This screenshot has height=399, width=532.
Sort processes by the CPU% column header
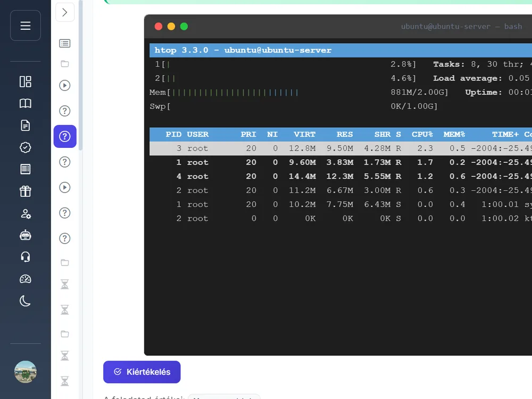[422, 135]
